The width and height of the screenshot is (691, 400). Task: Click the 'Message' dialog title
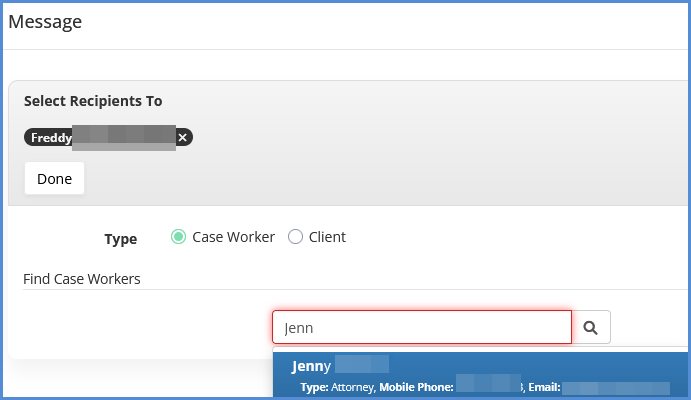click(45, 21)
